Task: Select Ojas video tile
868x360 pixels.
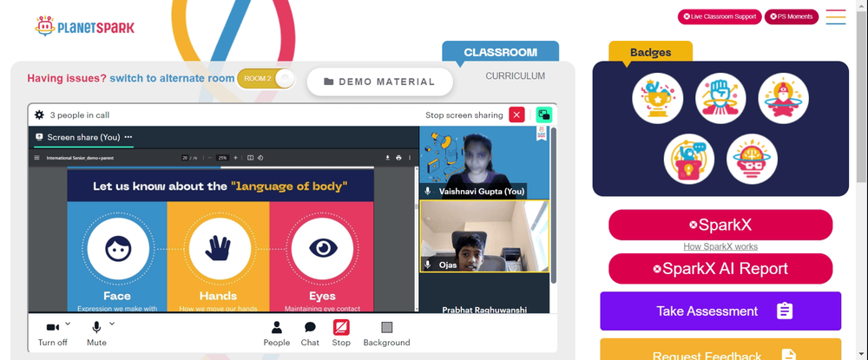Action: tap(484, 236)
